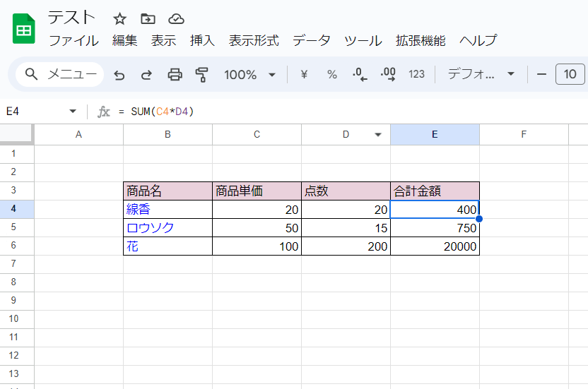Screen dimensions: 588x389
Task: Open column D header dropdown arrow
Action: point(378,135)
